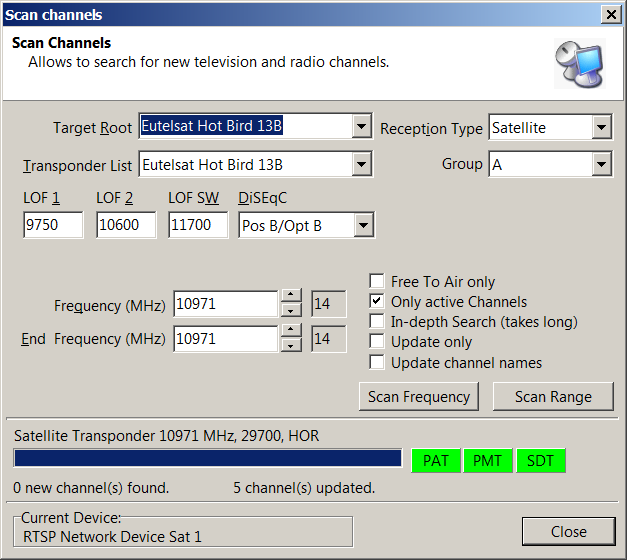Open the Target Root dropdown
627x560 pixels.
click(x=361, y=127)
